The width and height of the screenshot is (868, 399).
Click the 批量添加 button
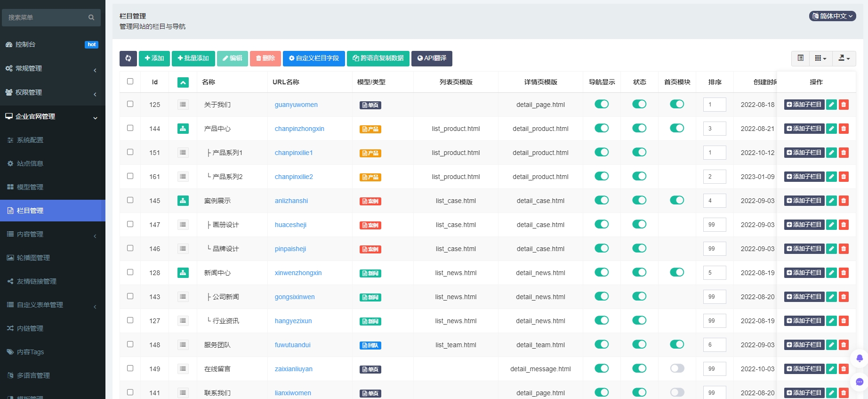pos(193,58)
